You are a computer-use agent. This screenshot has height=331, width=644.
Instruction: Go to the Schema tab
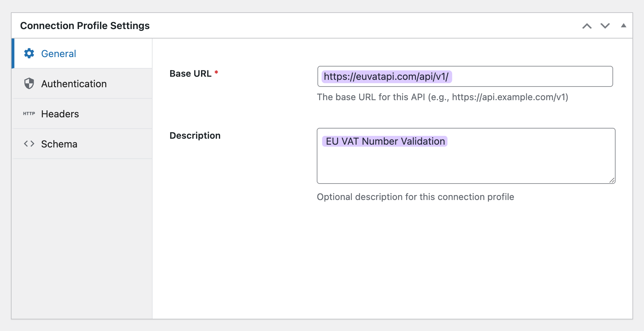[59, 144]
